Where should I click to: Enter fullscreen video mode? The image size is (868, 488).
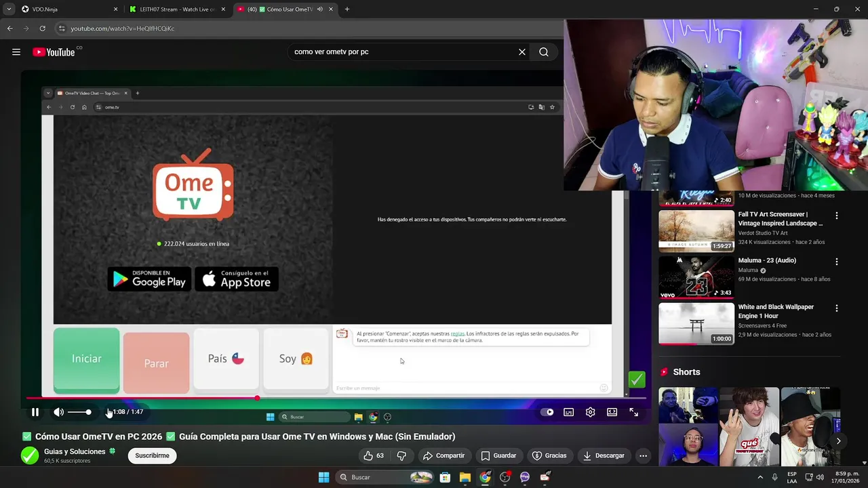tap(634, 412)
